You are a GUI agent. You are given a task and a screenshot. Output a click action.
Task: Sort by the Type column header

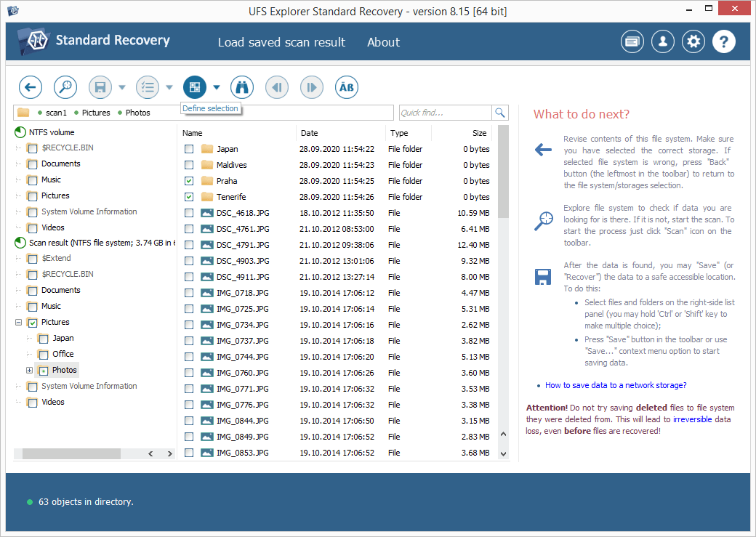[x=408, y=133]
